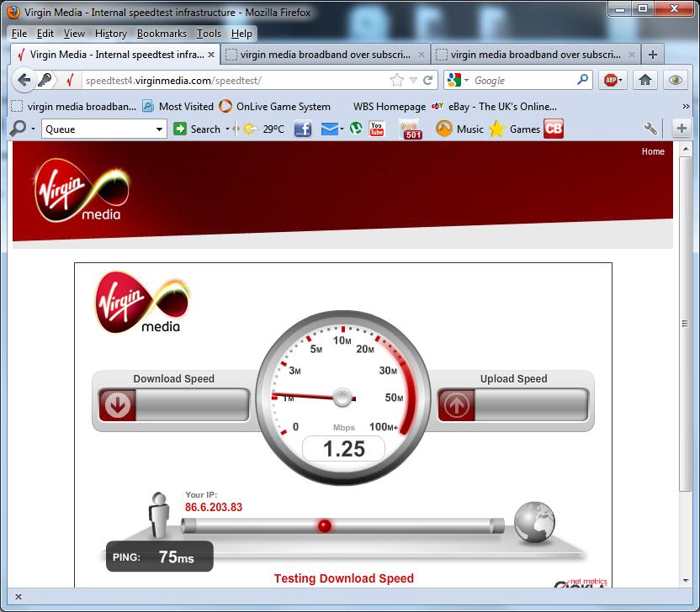Open the dropdown next to the mail icon
The height and width of the screenshot is (612, 700).
point(342,129)
